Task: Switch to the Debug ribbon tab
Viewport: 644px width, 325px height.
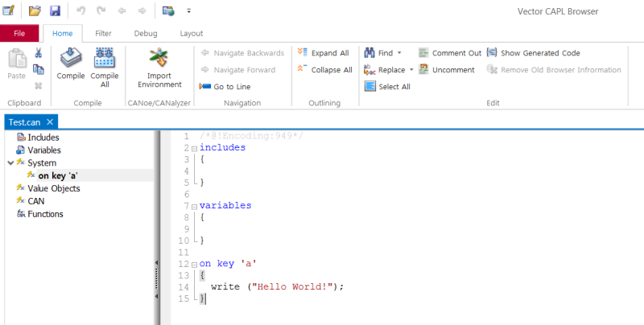Action: (x=146, y=33)
